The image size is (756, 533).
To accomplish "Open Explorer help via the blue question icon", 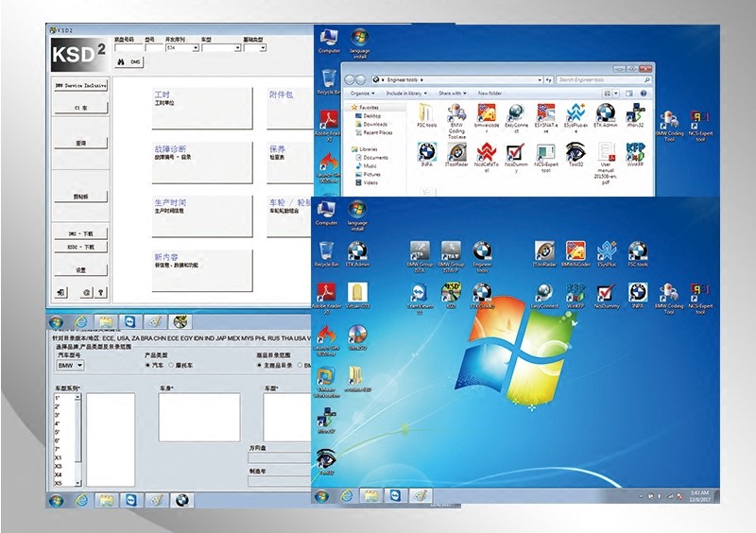I will click(644, 94).
